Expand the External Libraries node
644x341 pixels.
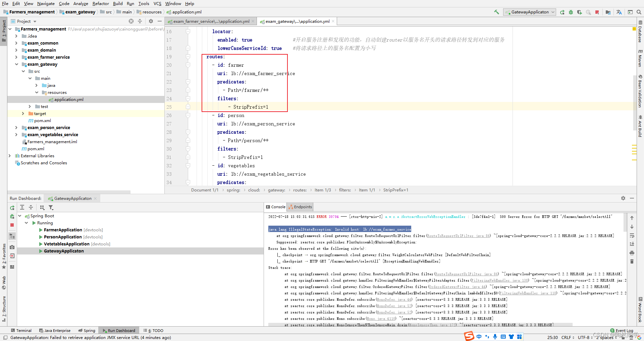point(10,156)
